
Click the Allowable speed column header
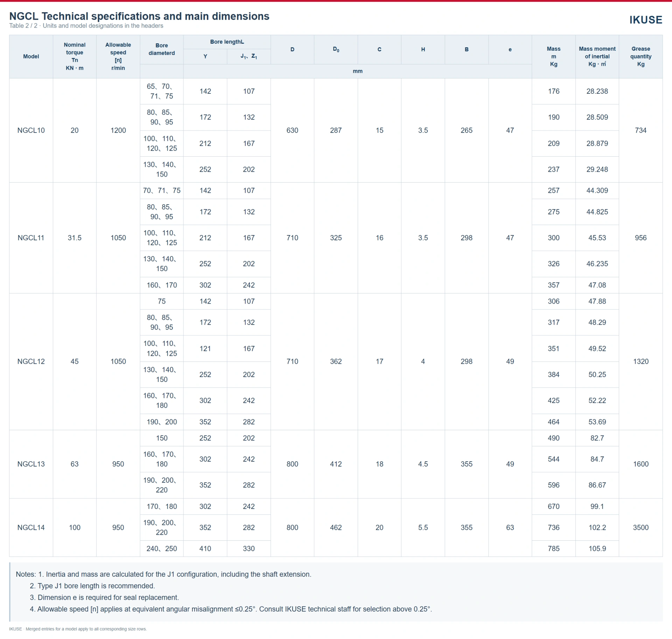pos(118,56)
